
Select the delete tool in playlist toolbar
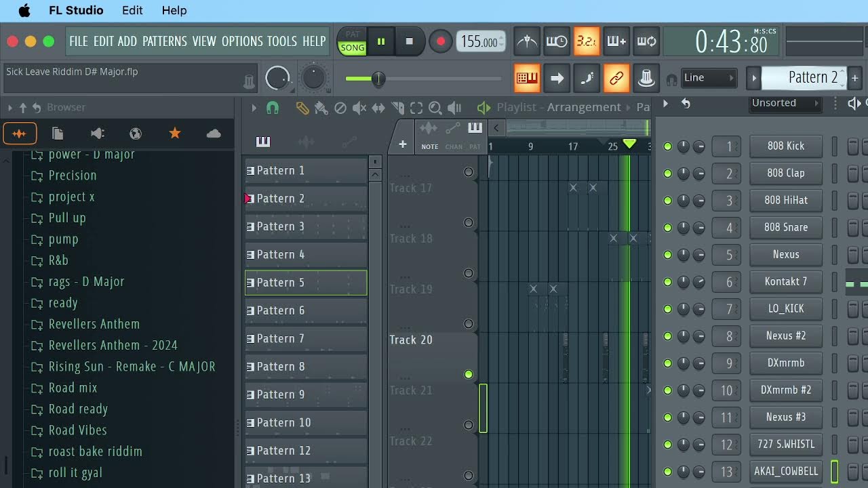(340, 108)
